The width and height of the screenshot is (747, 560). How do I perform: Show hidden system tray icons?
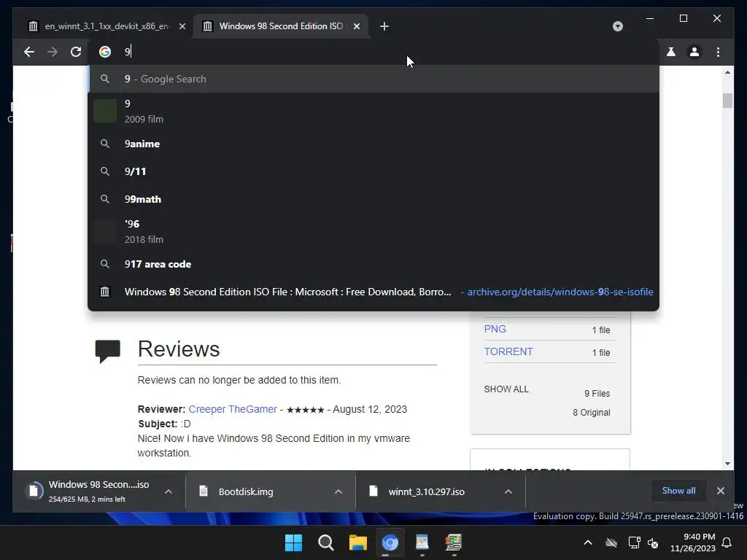tap(588, 542)
